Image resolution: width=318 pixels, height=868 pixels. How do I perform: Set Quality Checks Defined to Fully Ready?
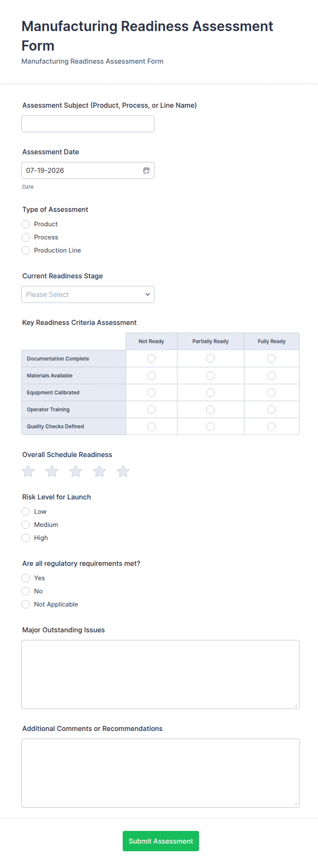tap(271, 426)
